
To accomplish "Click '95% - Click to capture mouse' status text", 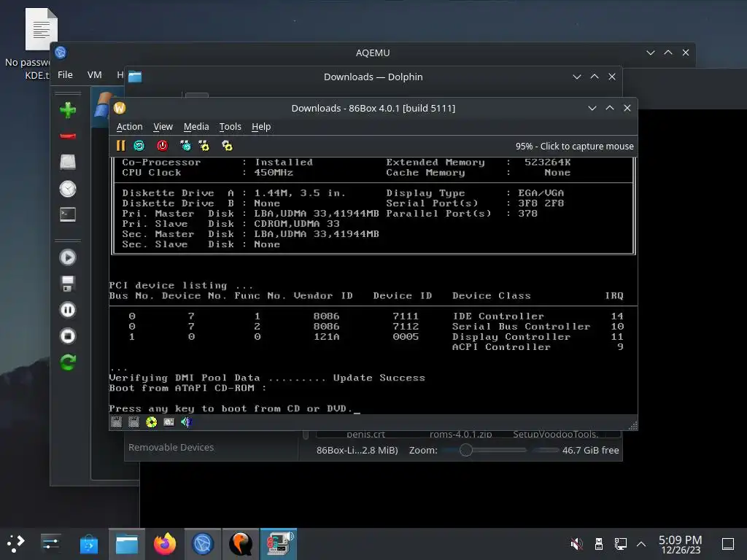I will pos(575,146).
